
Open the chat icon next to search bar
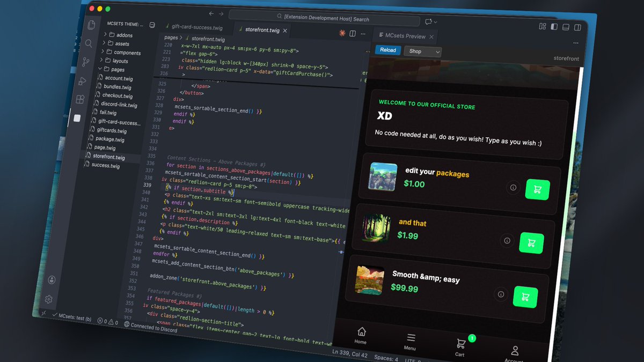click(428, 21)
